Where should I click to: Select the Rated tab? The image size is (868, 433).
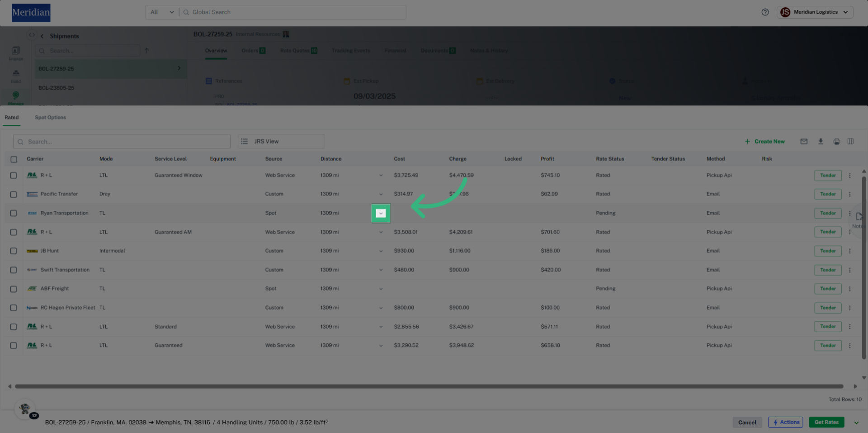(12, 118)
